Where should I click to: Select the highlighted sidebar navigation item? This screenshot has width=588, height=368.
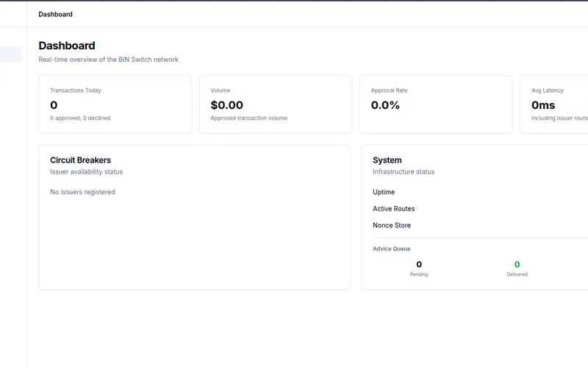(10, 54)
